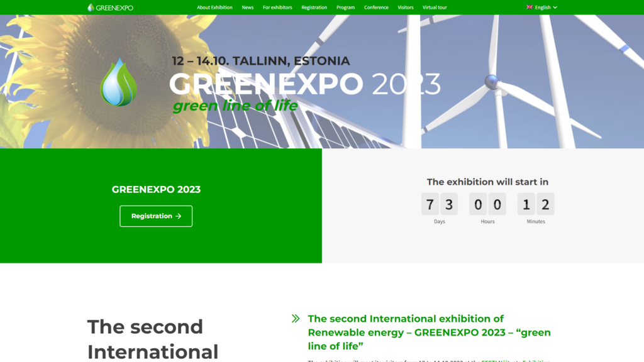This screenshot has height=362, width=644.
Task: Click the 'green line of life' slogan
Action: click(235, 106)
